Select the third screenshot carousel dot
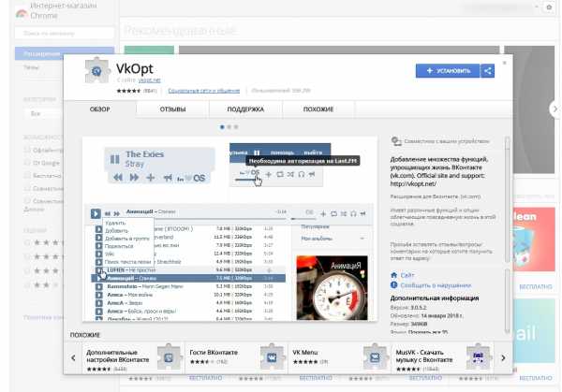This screenshot has height=392, width=562. [x=236, y=126]
